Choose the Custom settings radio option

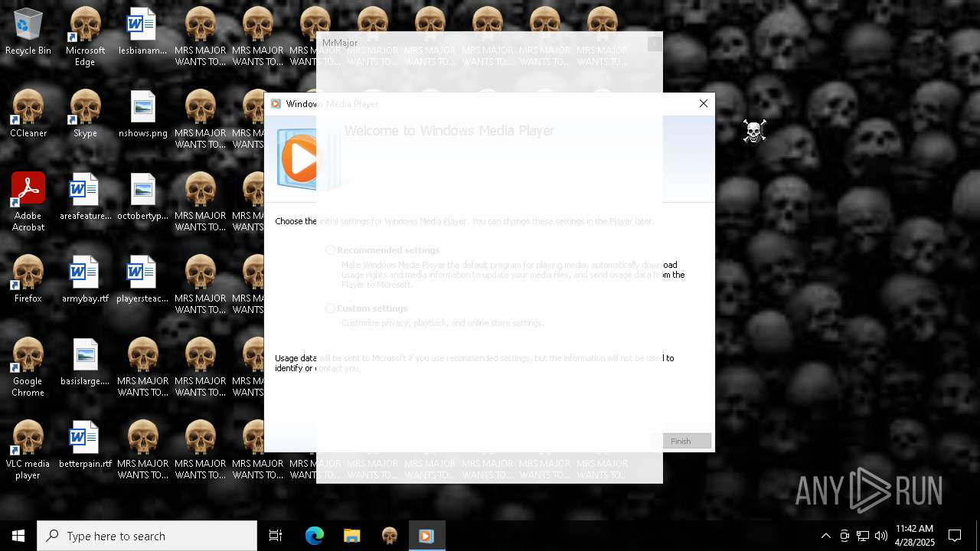tap(331, 308)
